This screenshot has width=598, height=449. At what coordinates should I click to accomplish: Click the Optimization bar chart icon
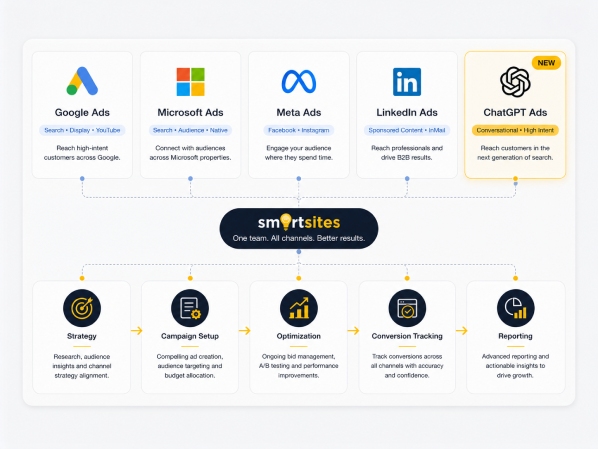click(299, 308)
